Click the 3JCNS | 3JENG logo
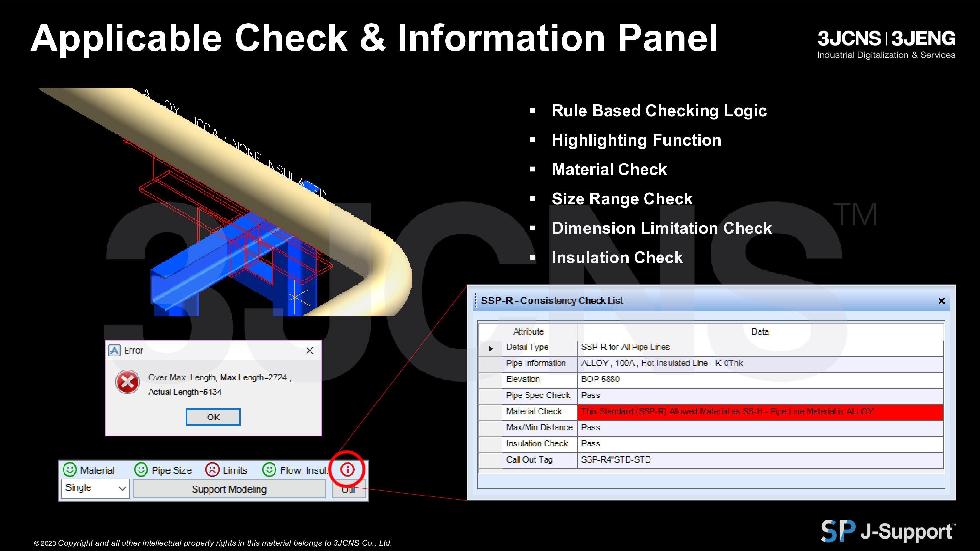The height and width of the screenshot is (551, 980). pyautogui.click(x=887, y=44)
